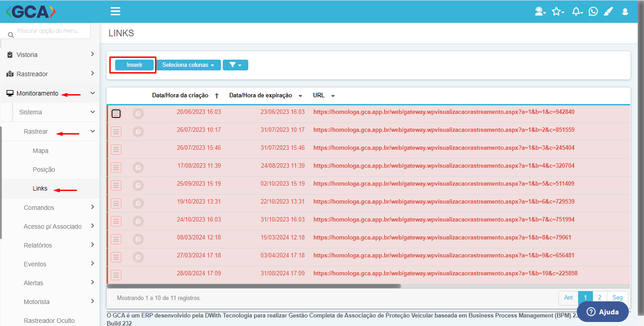Open the favorites star icon

coord(558,12)
